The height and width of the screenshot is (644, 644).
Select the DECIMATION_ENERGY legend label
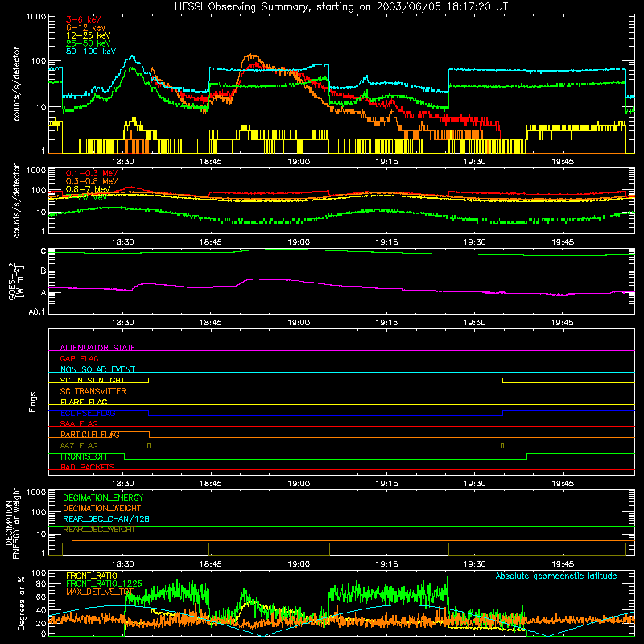pos(103,497)
